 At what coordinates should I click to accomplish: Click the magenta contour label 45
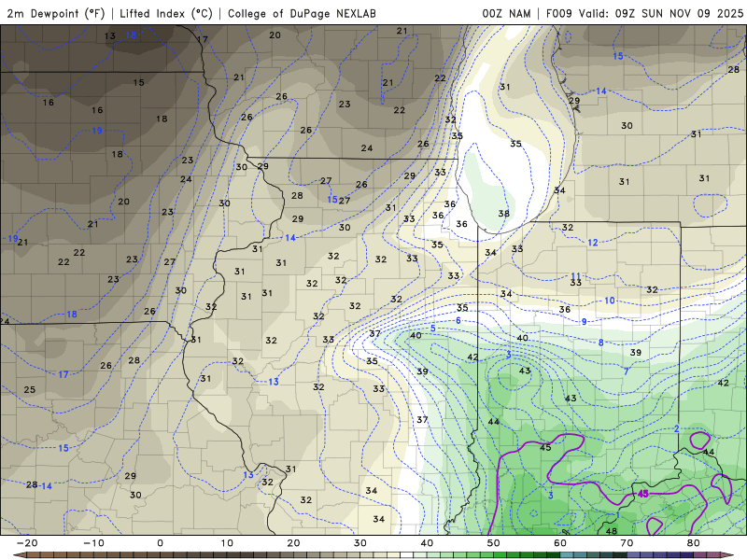click(x=643, y=494)
